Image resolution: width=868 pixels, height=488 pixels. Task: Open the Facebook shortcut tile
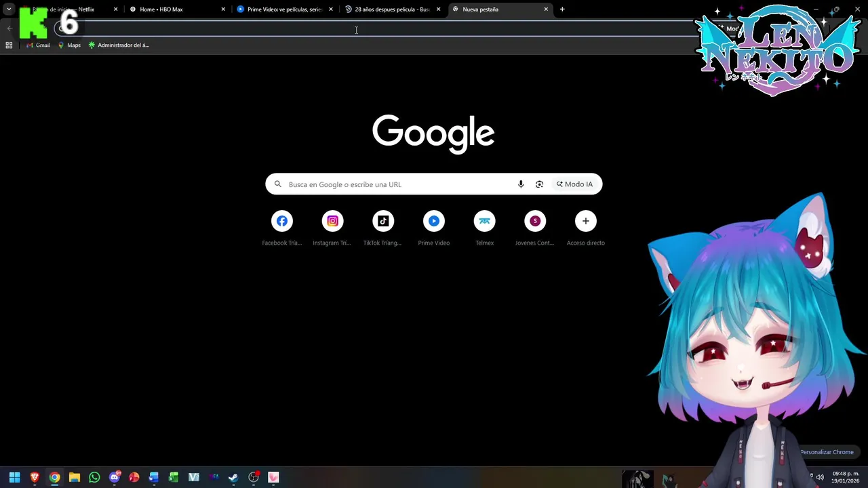pyautogui.click(x=282, y=221)
